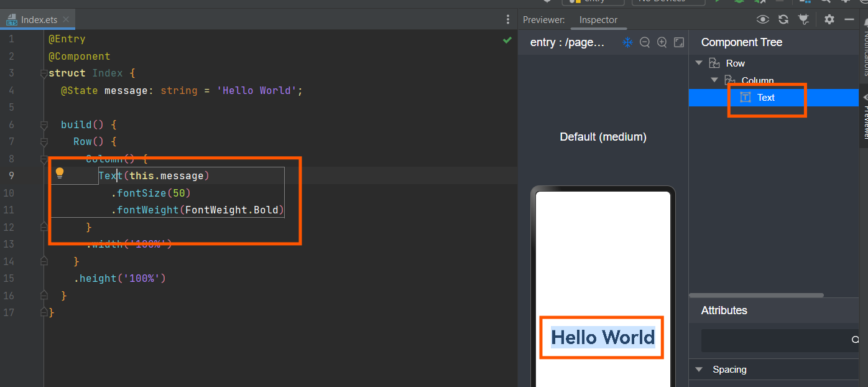Click the 'Default (medium)' device label

(603, 137)
